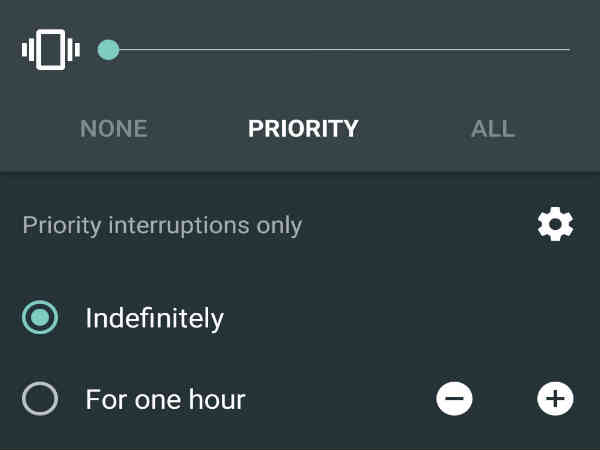Select the For one hour radio button

(x=40, y=399)
